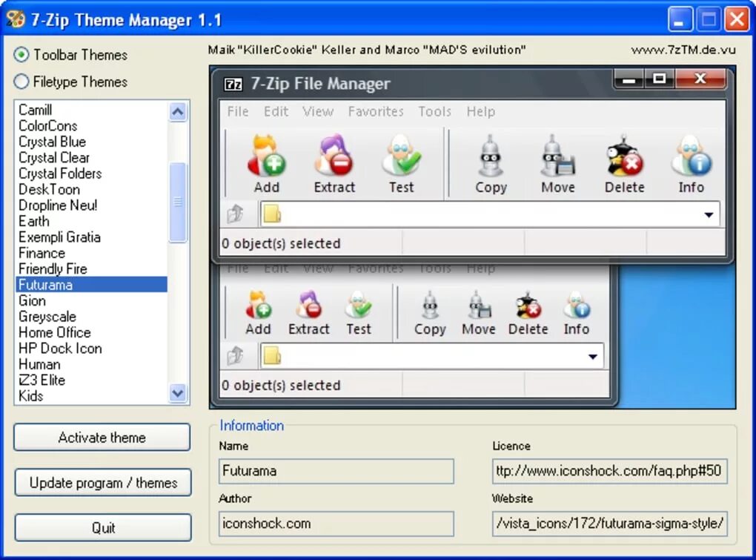
Task: Click the Licence URL field
Action: 609,471
